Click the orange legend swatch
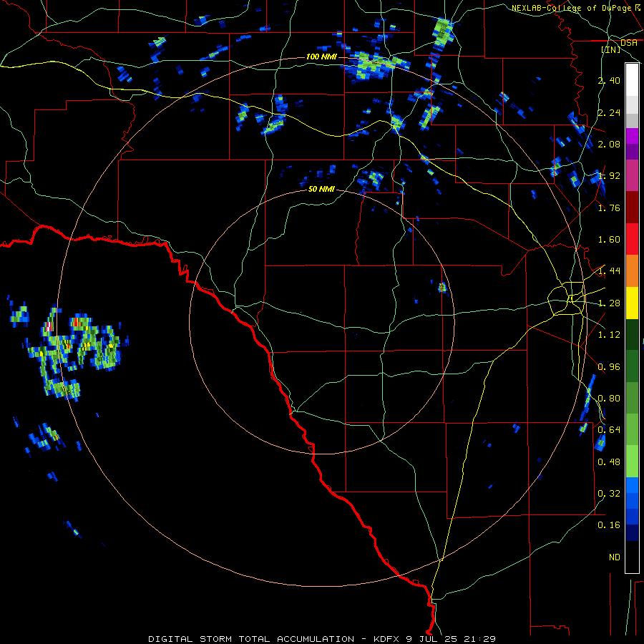 pos(632,271)
